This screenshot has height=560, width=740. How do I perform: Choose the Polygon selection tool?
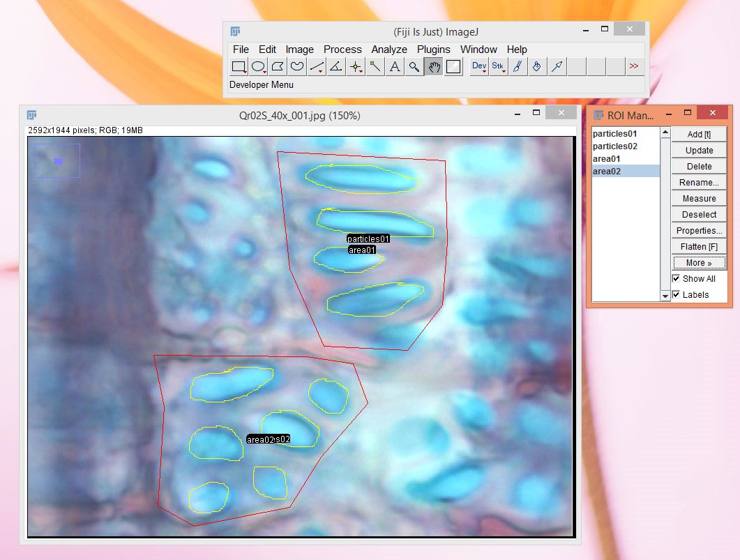click(x=278, y=67)
